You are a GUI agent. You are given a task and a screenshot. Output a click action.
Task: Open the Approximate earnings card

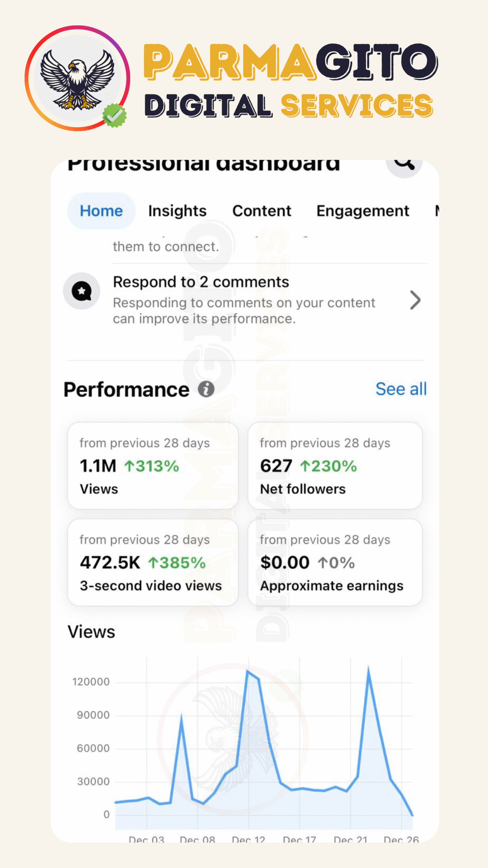coord(335,562)
